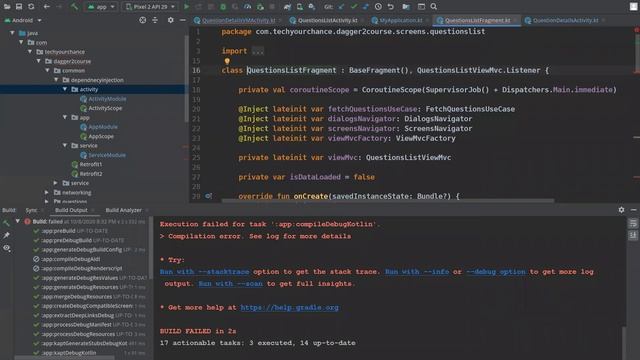The height and width of the screenshot is (360, 640).
Task: Run the app with the green play icon
Action: point(187,7)
